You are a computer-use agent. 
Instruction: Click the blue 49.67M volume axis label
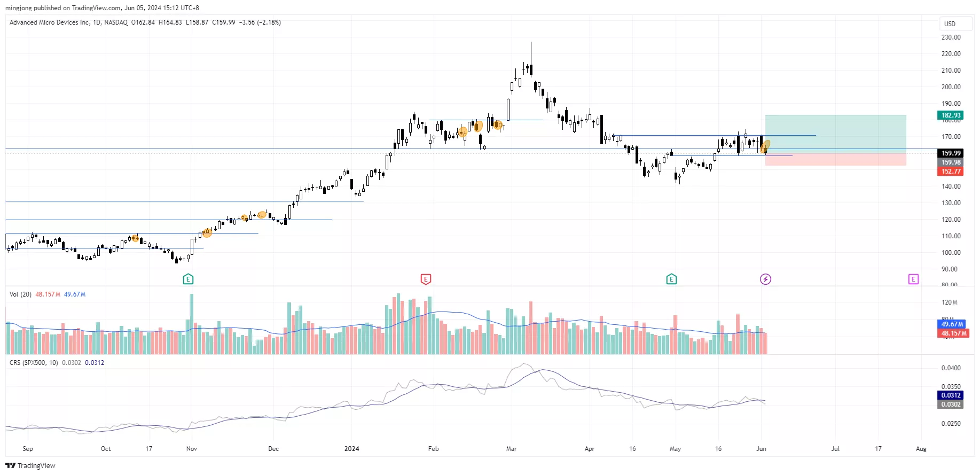[x=952, y=324]
